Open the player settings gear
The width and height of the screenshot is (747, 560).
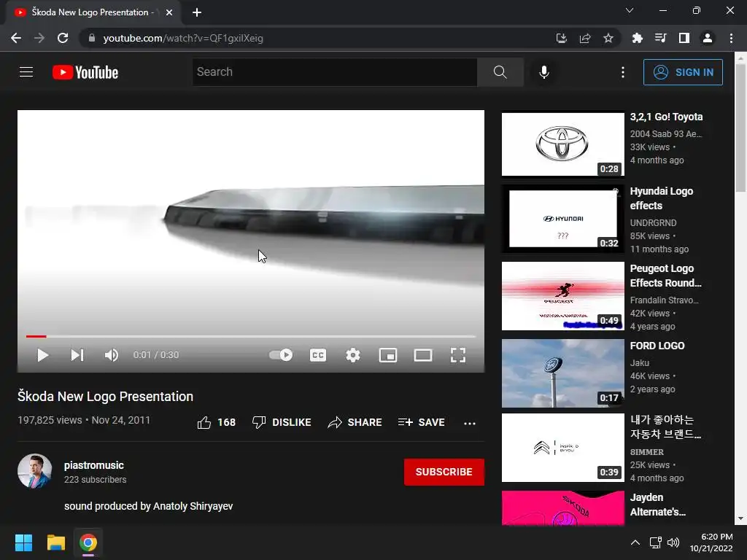tap(353, 355)
